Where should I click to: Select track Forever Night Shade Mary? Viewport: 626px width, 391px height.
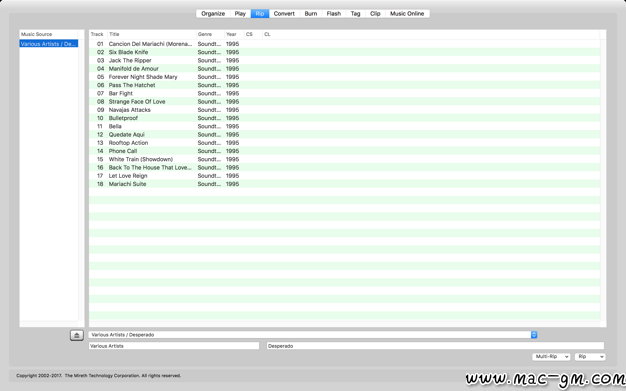pos(344,77)
